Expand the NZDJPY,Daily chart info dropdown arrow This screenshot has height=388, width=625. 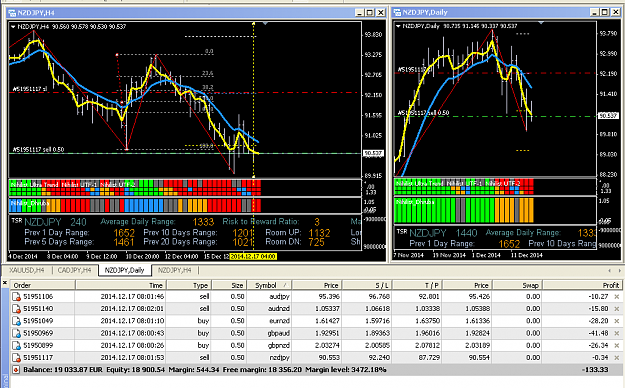[x=398, y=26]
